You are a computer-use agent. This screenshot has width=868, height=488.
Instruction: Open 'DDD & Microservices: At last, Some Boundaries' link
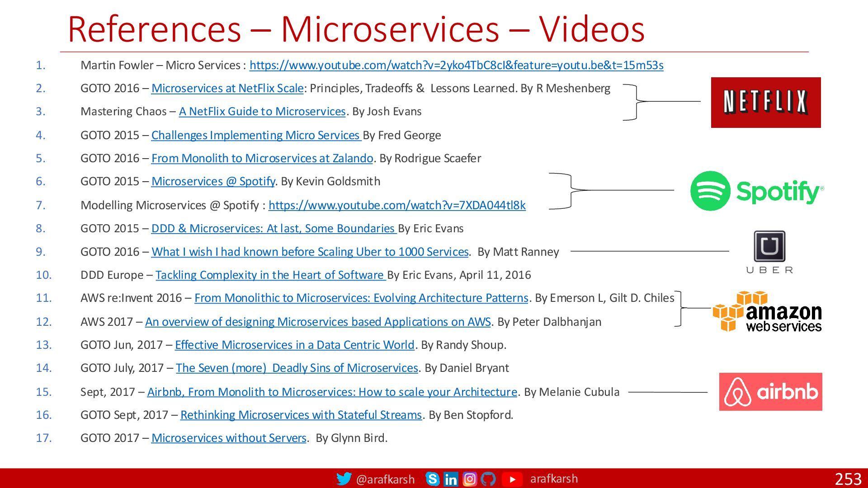274,228
